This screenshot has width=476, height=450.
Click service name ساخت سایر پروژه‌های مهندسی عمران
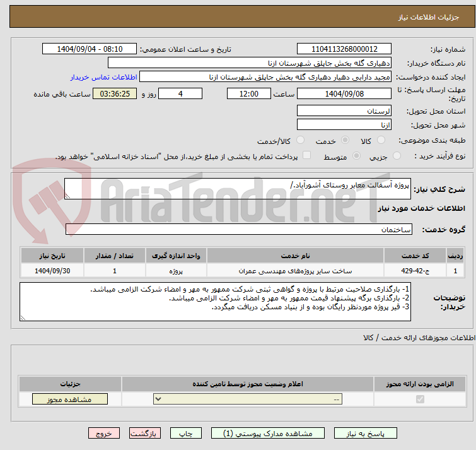[x=295, y=270]
